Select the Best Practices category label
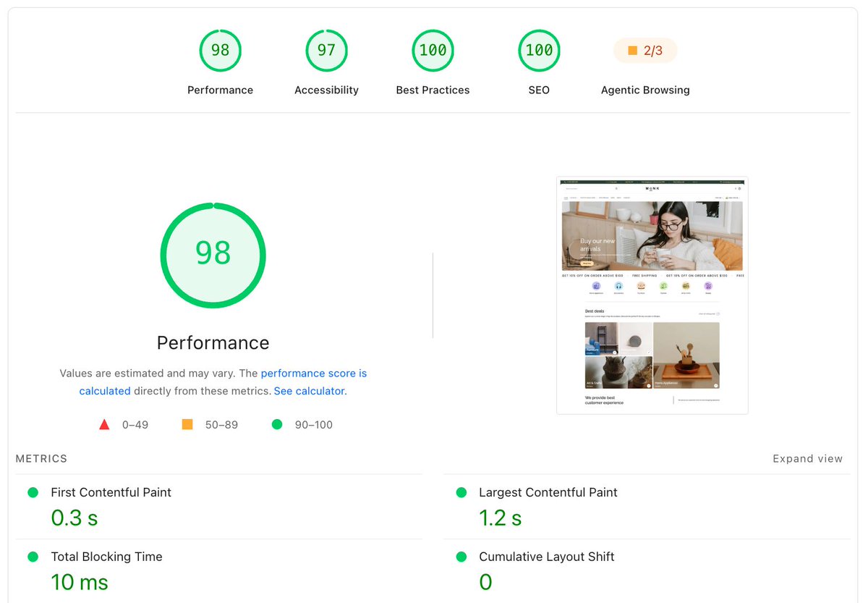Viewport: 868px width, 603px height. click(433, 90)
